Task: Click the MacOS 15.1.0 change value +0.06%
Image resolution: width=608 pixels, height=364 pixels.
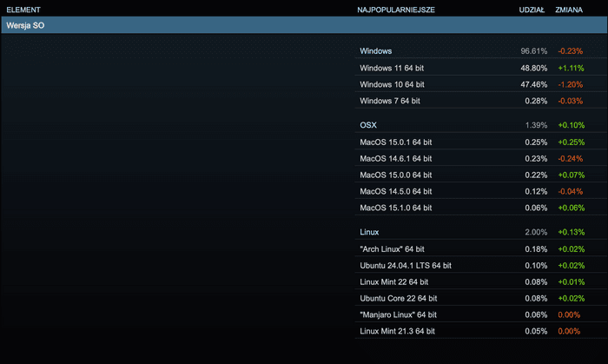Action: tap(572, 208)
